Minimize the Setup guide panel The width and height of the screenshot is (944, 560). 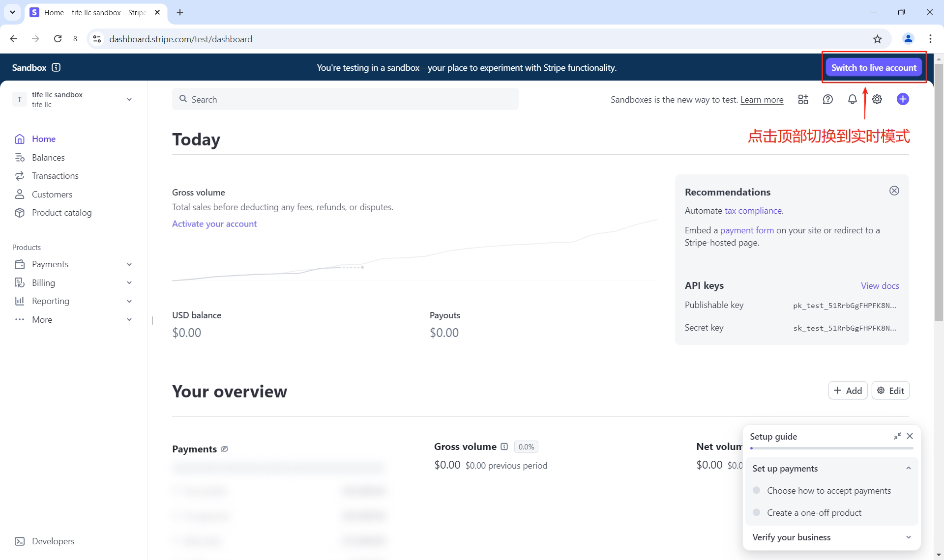[x=897, y=436]
